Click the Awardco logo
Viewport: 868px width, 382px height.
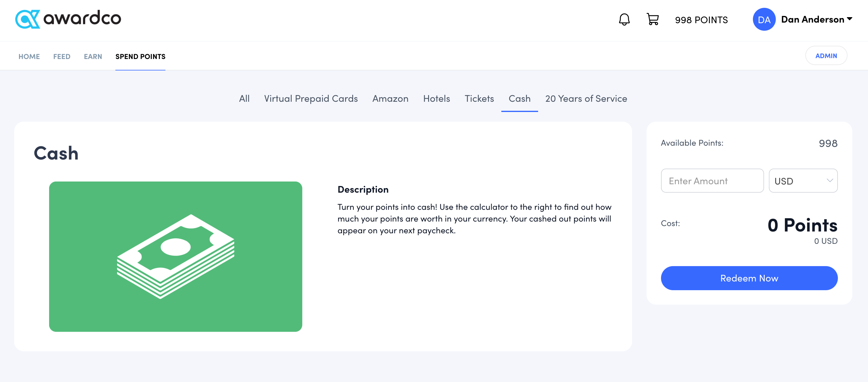[68, 19]
